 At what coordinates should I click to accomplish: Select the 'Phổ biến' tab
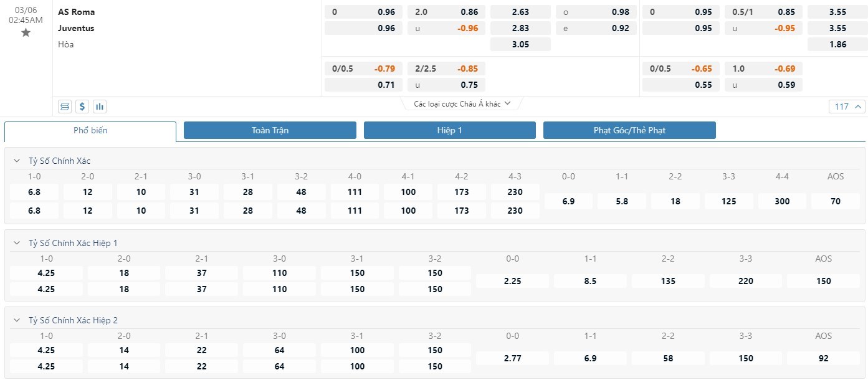tap(90, 130)
